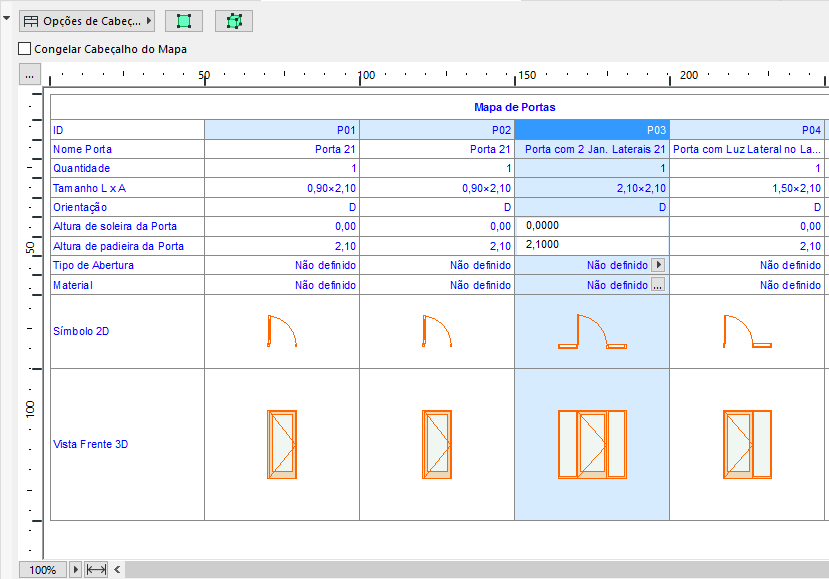The image size is (829, 579).
Task: Select the green select-on-plan square icon
Action: click(184, 21)
